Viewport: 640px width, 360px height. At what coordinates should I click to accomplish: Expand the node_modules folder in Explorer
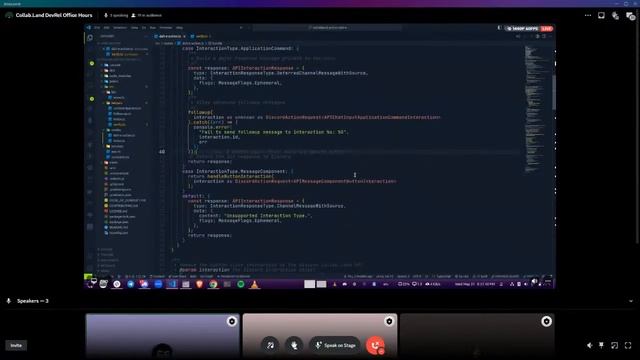click(x=119, y=76)
